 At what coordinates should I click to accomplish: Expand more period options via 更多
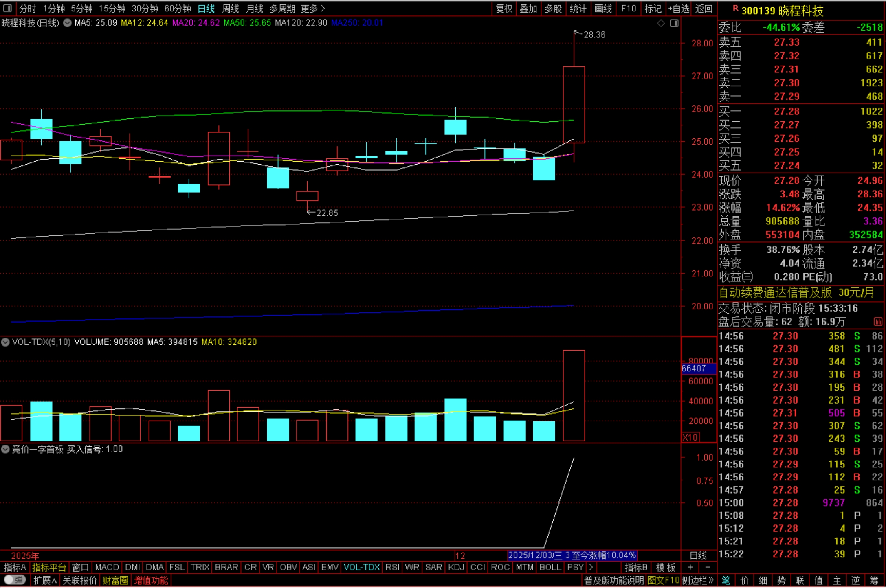pyautogui.click(x=312, y=8)
